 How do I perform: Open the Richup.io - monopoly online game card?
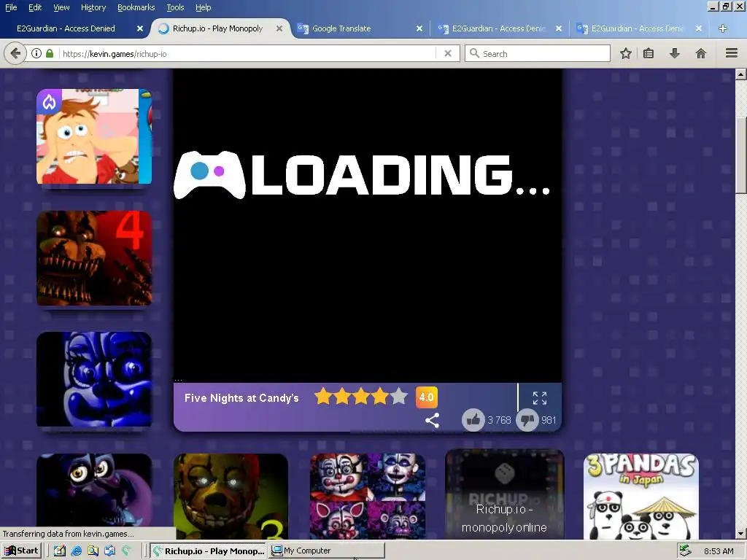pyautogui.click(x=505, y=494)
